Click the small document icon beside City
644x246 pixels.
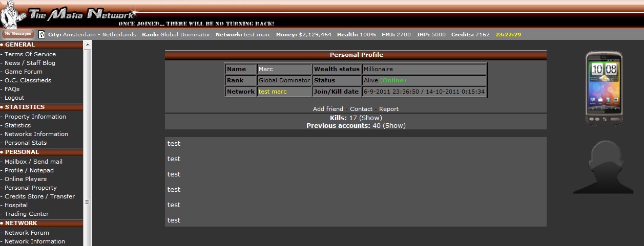[42, 34]
